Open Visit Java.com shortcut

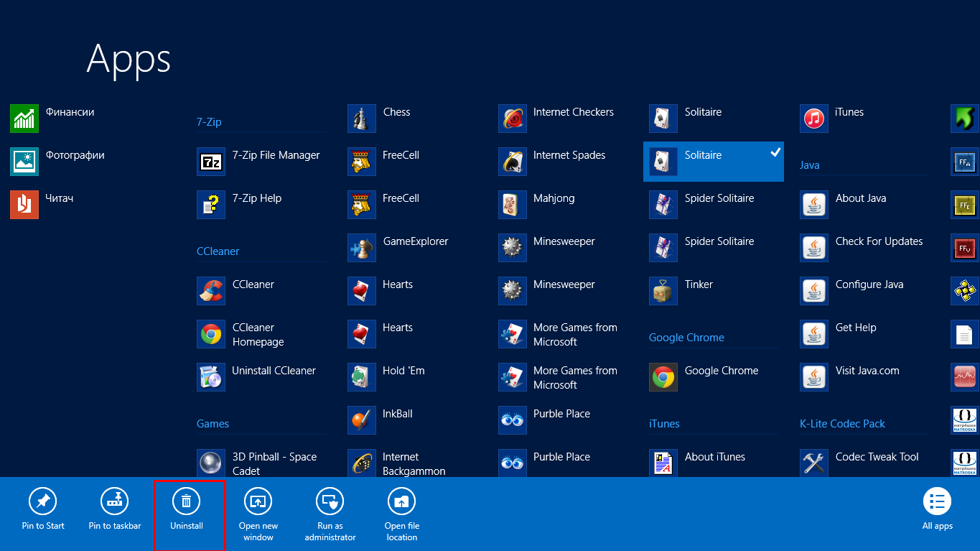849,377
